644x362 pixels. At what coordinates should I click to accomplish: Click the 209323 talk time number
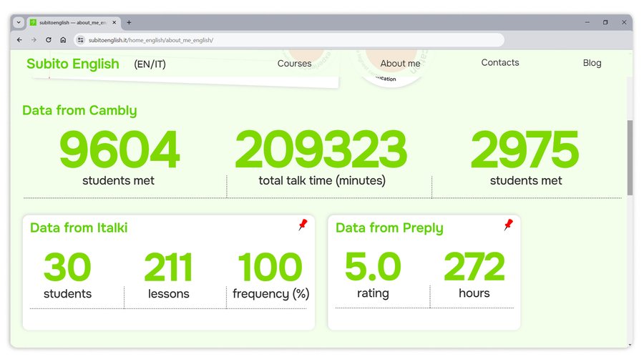(x=321, y=150)
